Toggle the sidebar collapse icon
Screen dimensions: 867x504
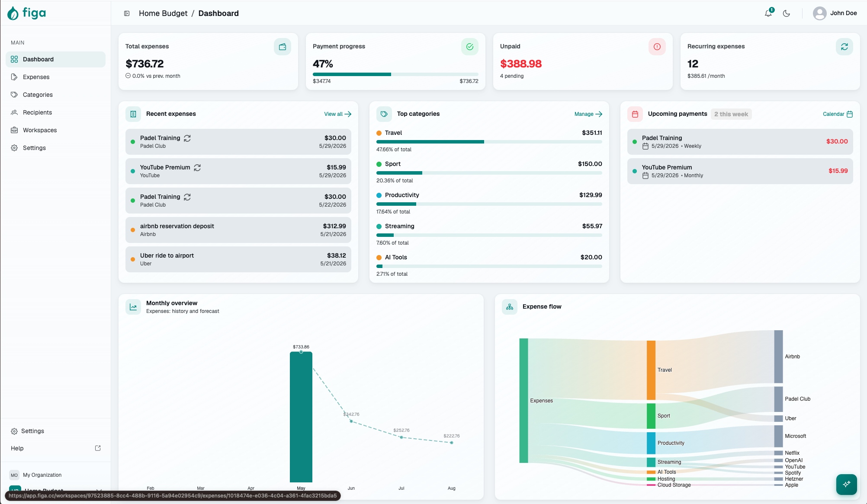coord(127,13)
